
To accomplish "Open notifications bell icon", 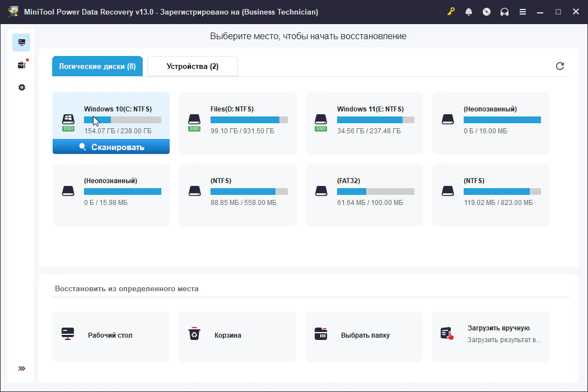I will tap(469, 12).
